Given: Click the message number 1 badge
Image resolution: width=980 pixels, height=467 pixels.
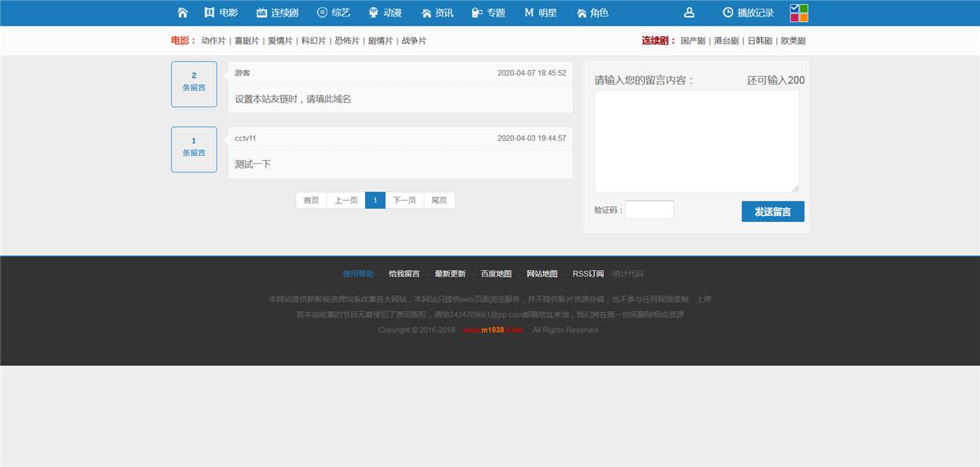Looking at the screenshot, I should 194,150.
